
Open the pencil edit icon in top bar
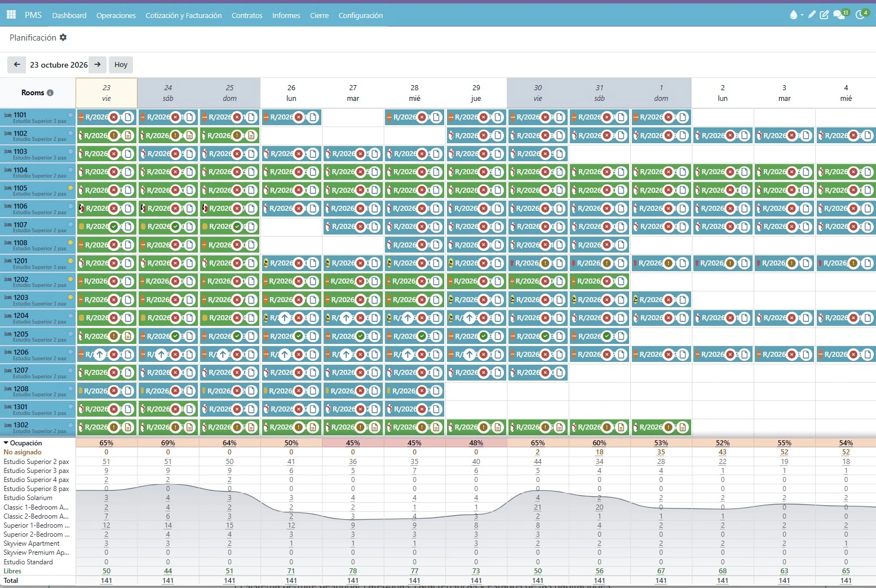click(812, 15)
